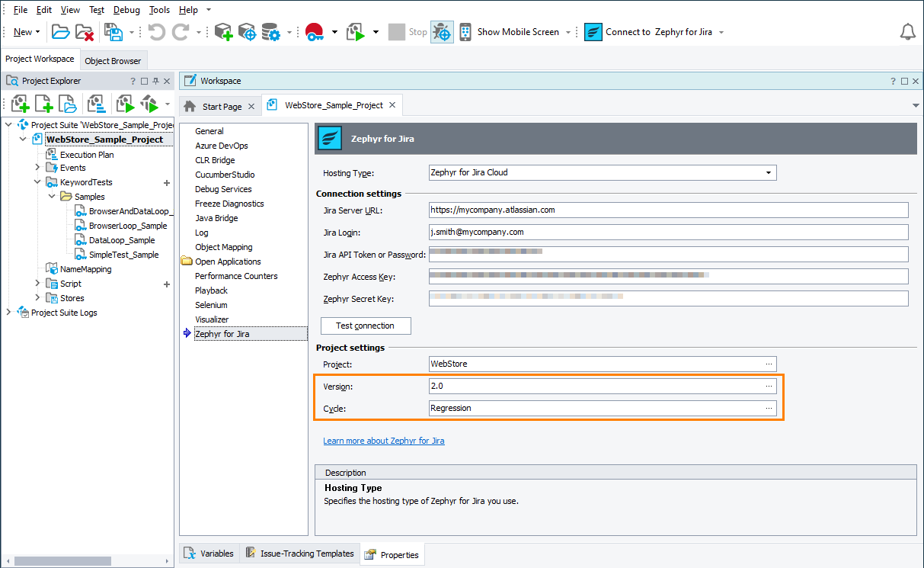
Task: Open the Debug menu
Action: (x=126, y=10)
